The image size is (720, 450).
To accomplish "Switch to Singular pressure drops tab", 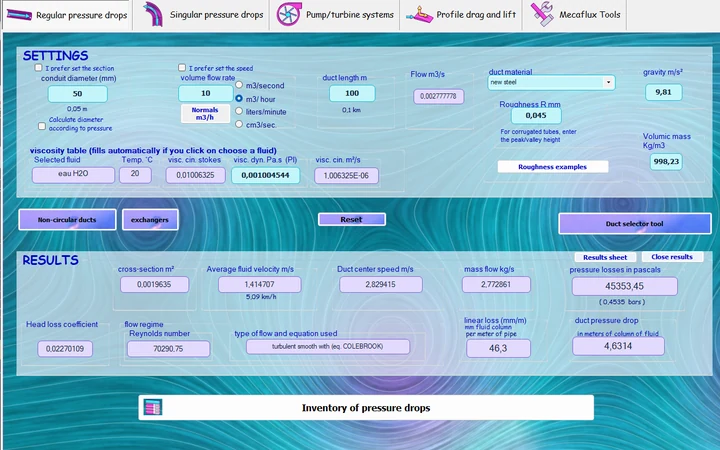I will tap(202, 15).
